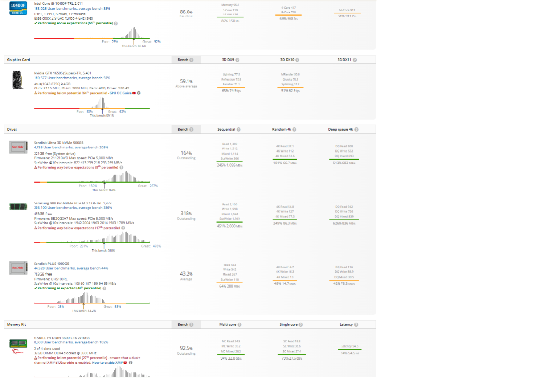Open the Multi core help icon
Image resolution: width=557 pixels, height=392 pixels.
click(239, 325)
